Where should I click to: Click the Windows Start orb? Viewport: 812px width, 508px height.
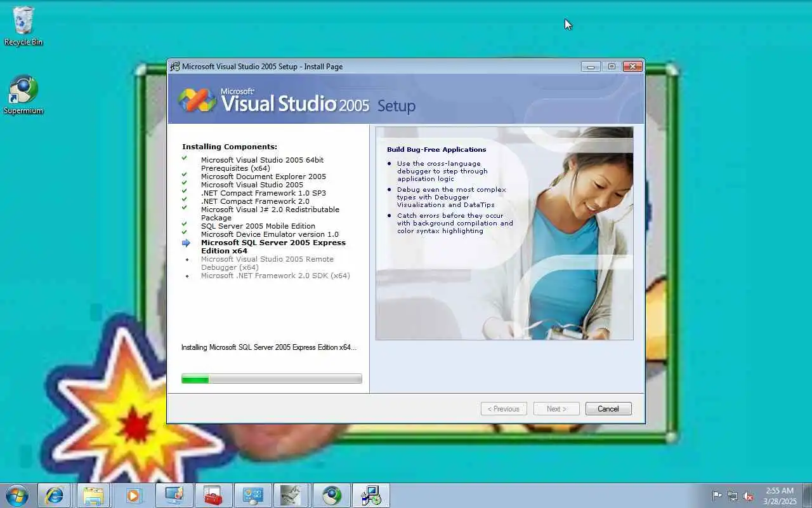[x=17, y=495]
